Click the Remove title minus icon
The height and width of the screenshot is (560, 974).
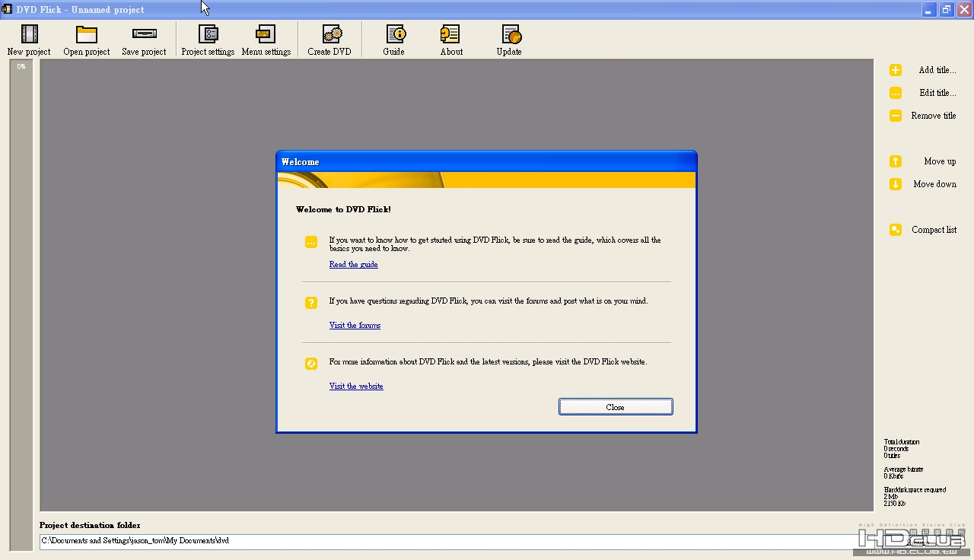pos(896,116)
